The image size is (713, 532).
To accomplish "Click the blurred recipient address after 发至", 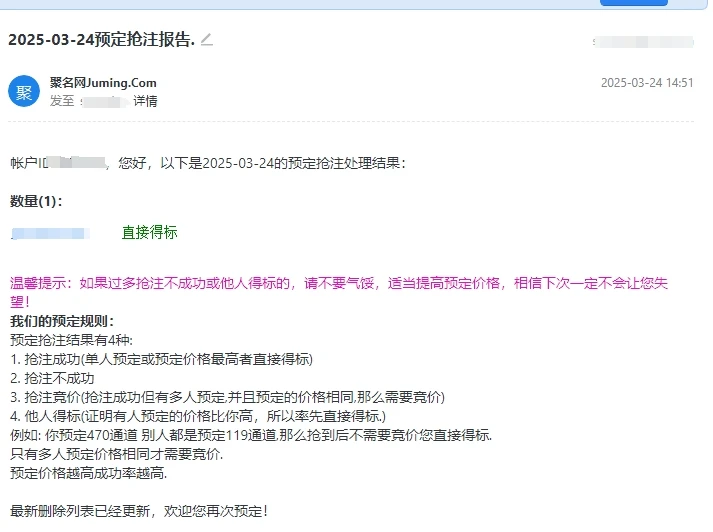I will [x=105, y=101].
